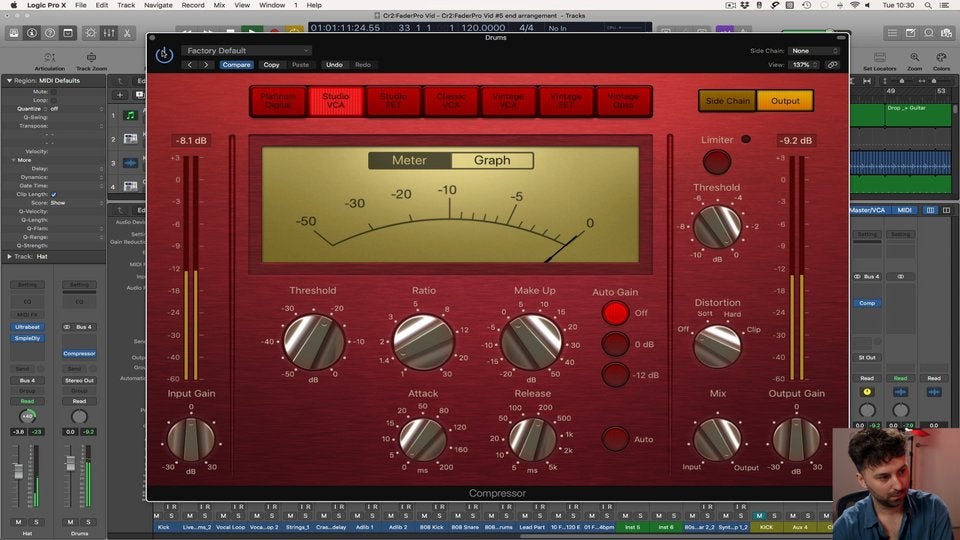
Task: Click the plugin link icon beside View
Action: (832, 64)
